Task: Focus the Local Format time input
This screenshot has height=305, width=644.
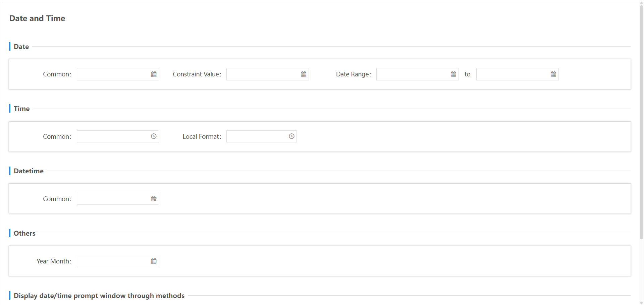Action: [x=262, y=136]
